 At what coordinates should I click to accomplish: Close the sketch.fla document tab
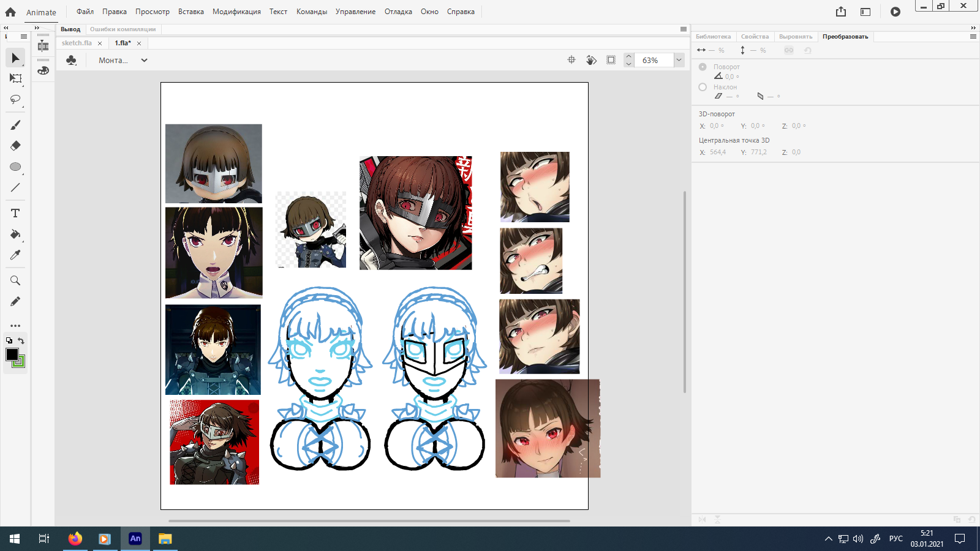tap(100, 43)
